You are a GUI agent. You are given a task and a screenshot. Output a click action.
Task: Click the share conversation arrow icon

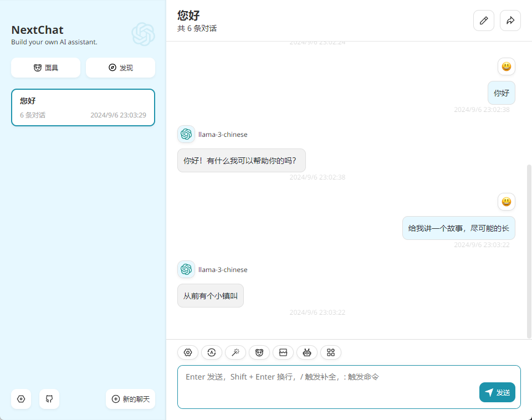510,21
